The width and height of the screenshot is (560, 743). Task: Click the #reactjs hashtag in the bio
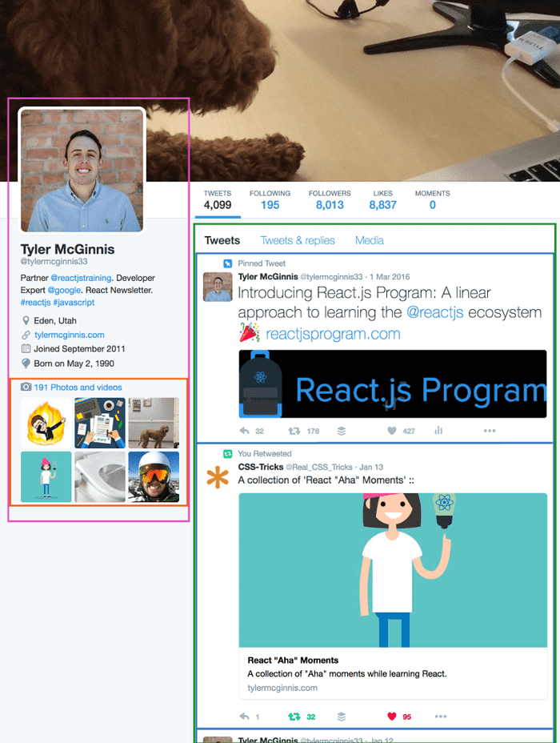pyautogui.click(x=35, y=303)
